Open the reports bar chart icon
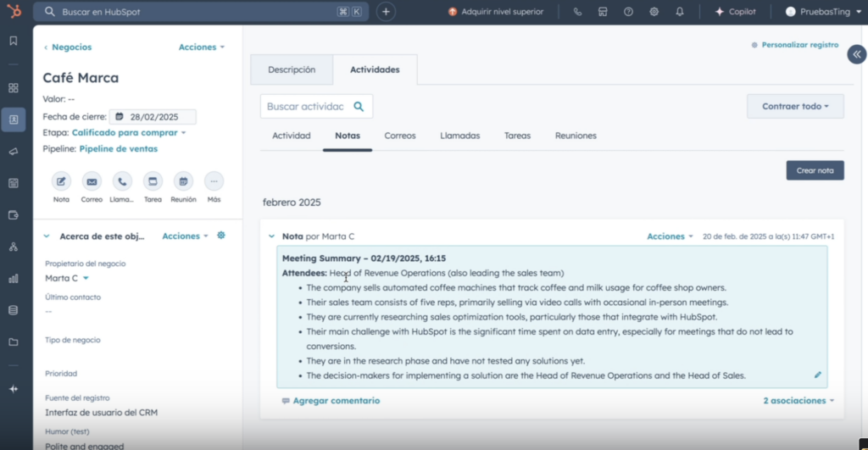This screenshot has height=450, width=868. click(x=14, y=279)
